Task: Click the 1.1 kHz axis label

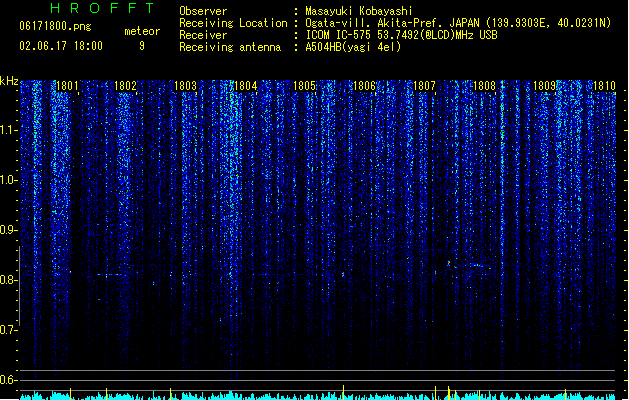Action: pos(8,130)
